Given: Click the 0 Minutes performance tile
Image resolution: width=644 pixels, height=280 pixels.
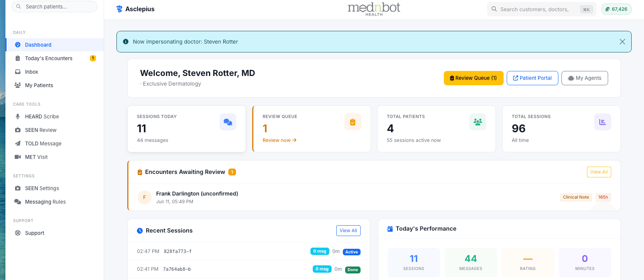Looking at the screenshot, I should pos(585,263).
